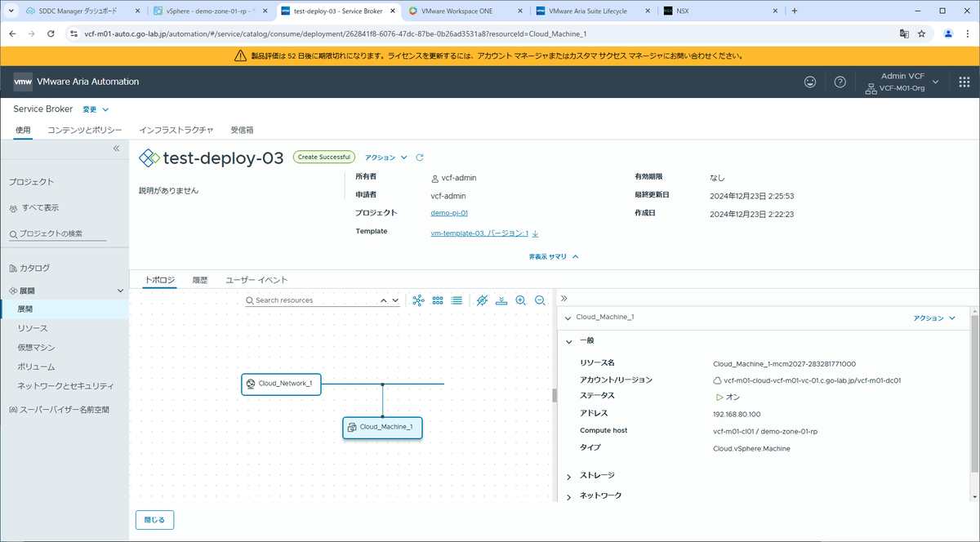Switch to list view icon
Viewport: 980px width, 542px height.
[x=457, y=300]
